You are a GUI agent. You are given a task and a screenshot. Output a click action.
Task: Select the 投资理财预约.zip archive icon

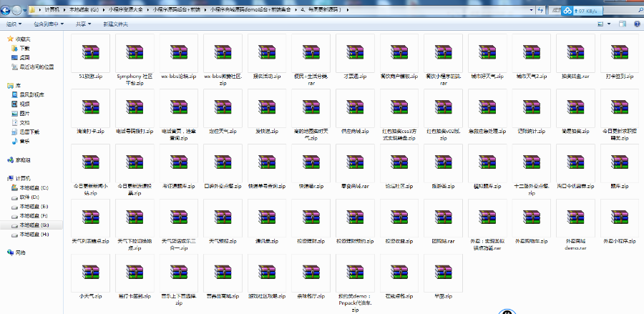coord(355,217)
